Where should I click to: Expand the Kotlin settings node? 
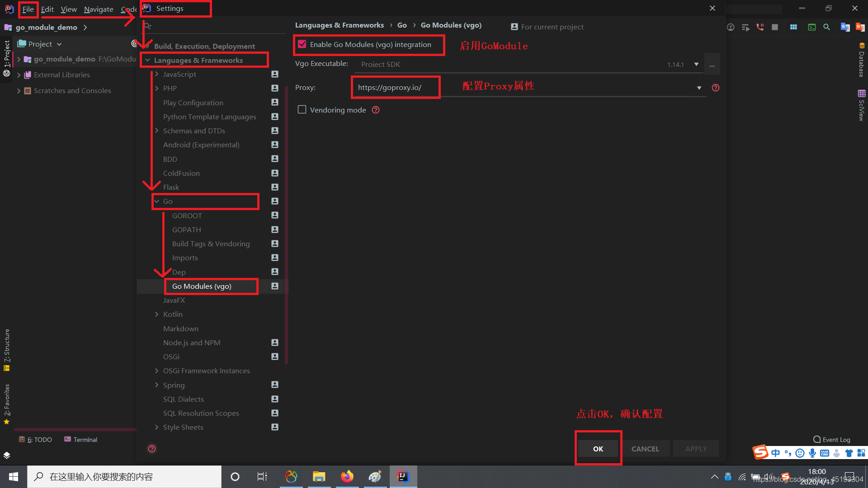point(157,314)
